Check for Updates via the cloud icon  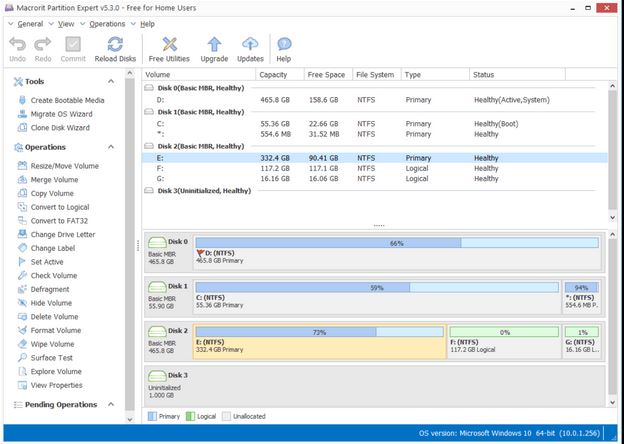click(250, 44)
